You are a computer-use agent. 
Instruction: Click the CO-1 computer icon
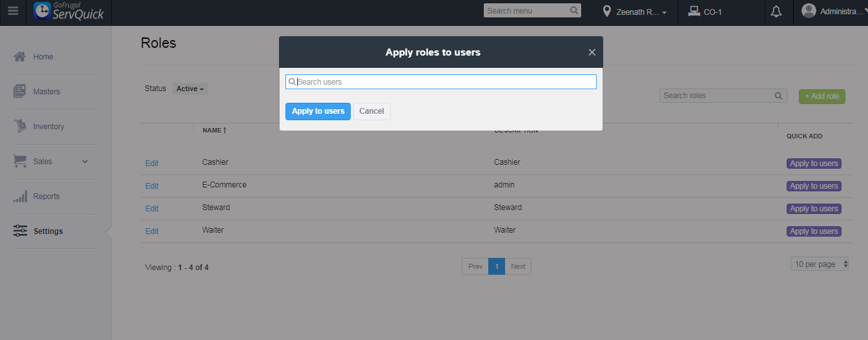(694, 11)
